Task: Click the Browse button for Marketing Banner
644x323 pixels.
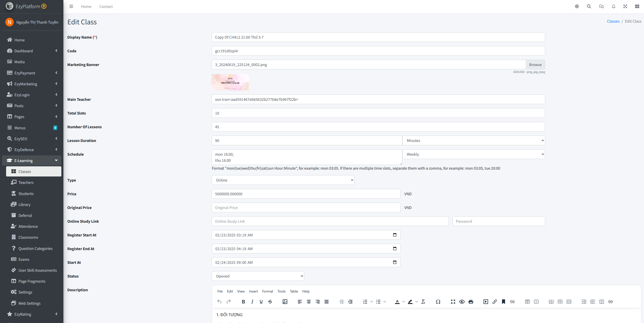Action: pos(535,64)
